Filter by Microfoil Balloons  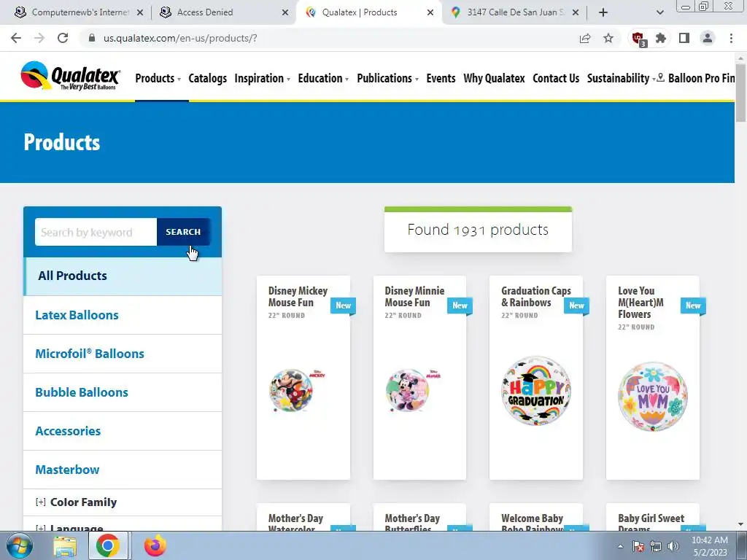[123, 354]
